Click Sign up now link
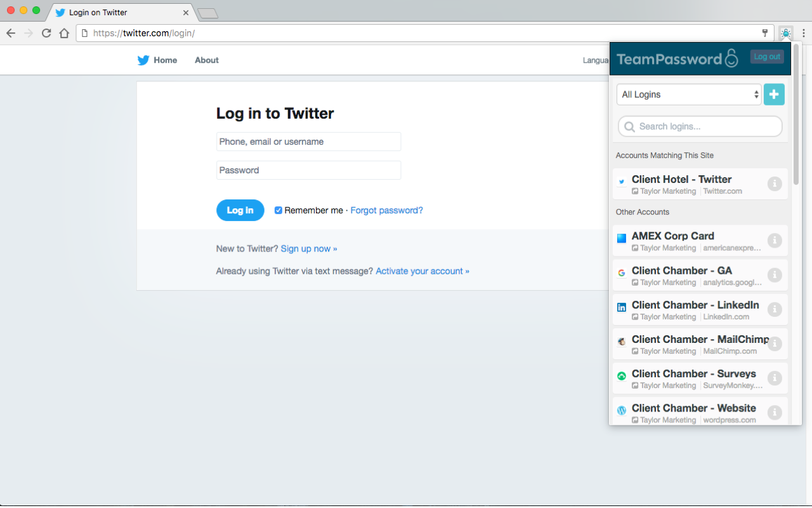Viewport: 812px width, 508px height. pos(309,249)
